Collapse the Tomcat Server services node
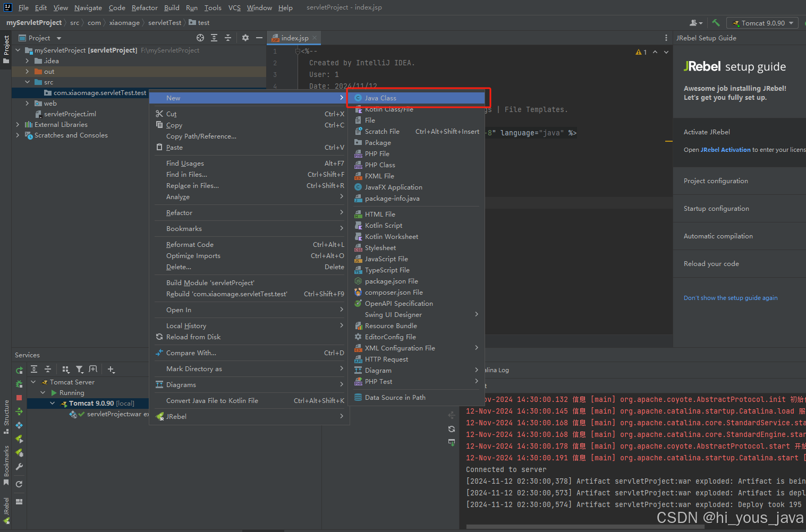Image resolution: width=806 pixels, height=532 pixels. coord(33,382)
